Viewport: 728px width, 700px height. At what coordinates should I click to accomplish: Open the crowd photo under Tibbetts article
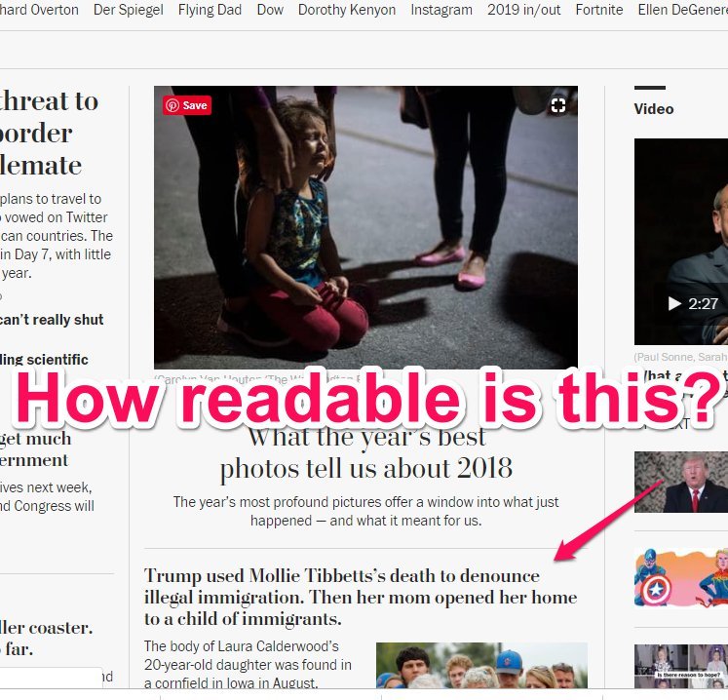coord(482,665)
